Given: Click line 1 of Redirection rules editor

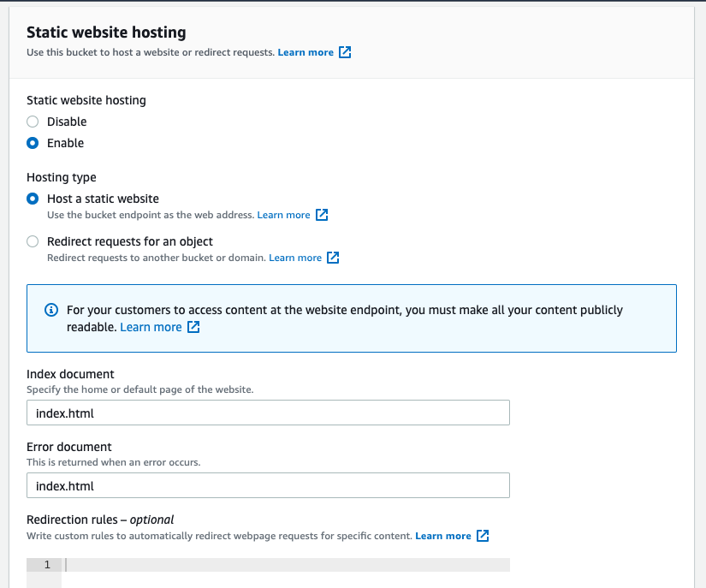Looking at the screenshot, I should [286, 565].
